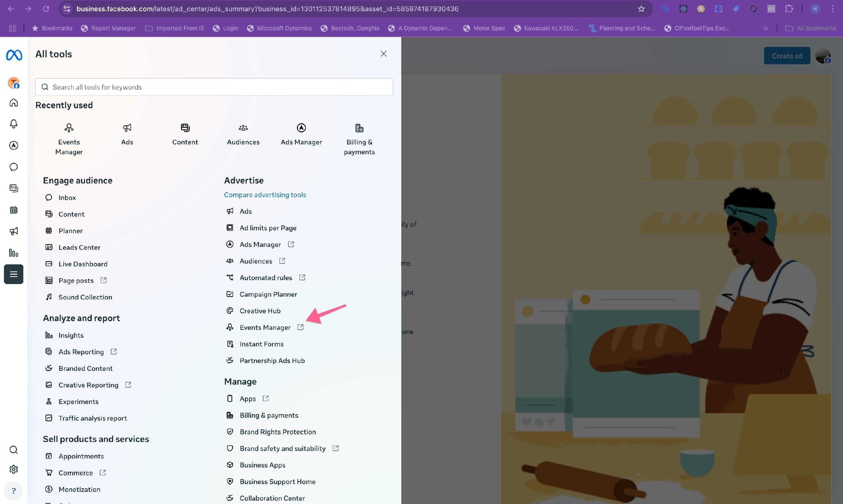Open Content icon in left sidebar

point(13,188)
